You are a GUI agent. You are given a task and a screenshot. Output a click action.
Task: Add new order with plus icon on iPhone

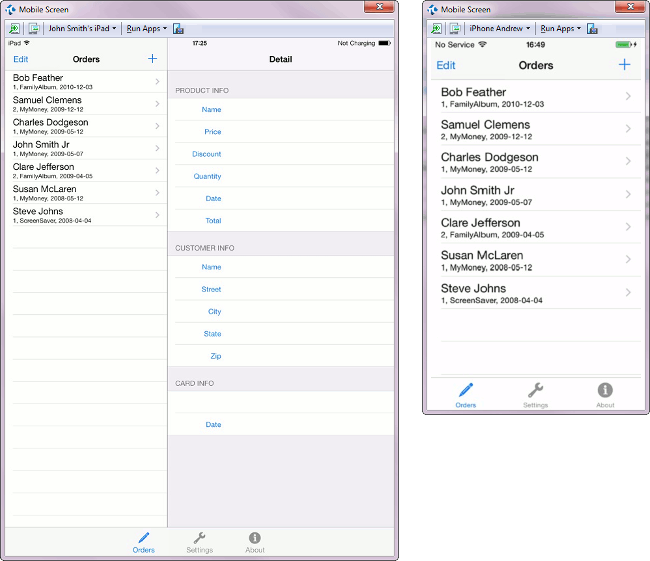coord(624,65)
